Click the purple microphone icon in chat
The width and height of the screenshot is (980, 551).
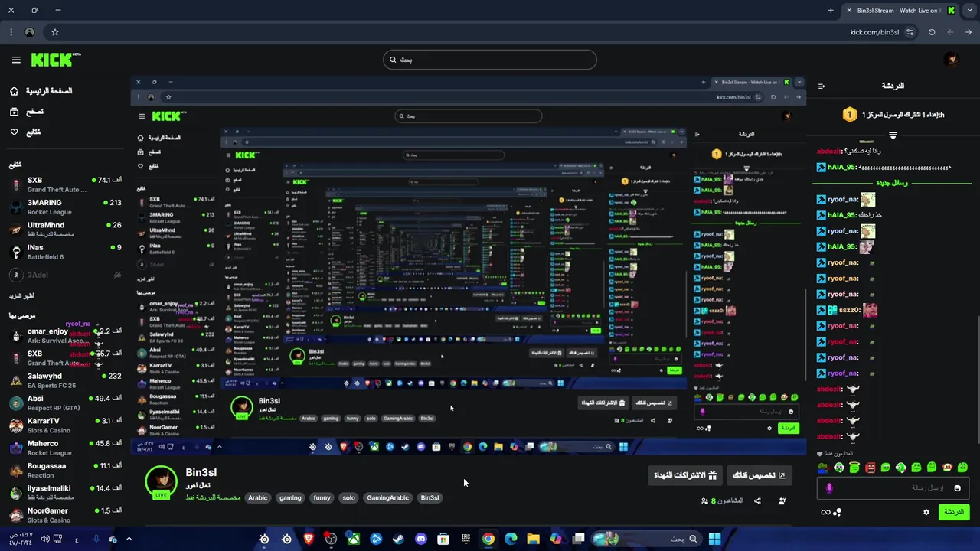829,487
